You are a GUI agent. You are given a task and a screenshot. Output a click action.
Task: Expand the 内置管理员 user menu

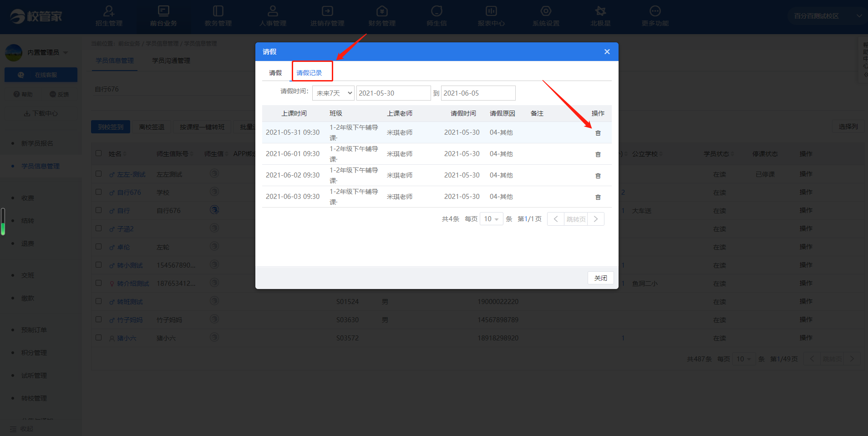[47, 53]
